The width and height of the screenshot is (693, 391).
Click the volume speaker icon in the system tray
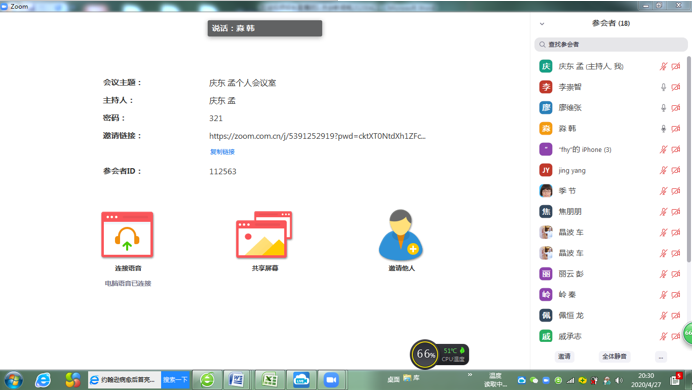coord(619,380)
